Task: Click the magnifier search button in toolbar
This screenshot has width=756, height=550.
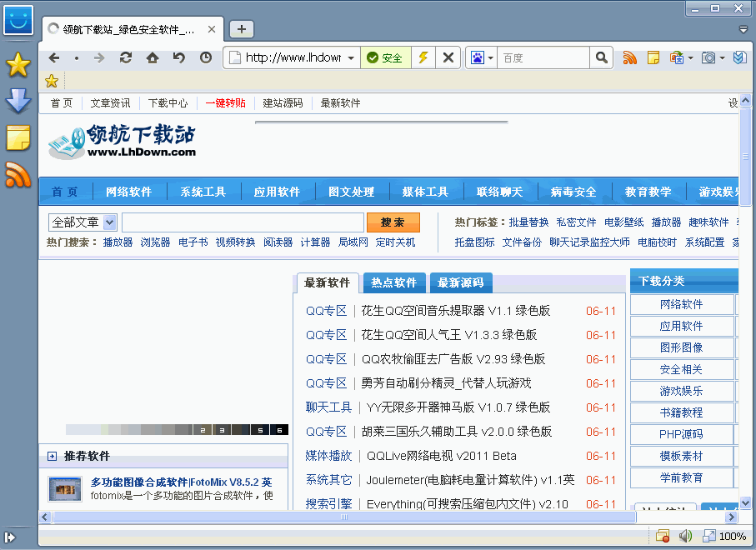Action: [601, 57]
